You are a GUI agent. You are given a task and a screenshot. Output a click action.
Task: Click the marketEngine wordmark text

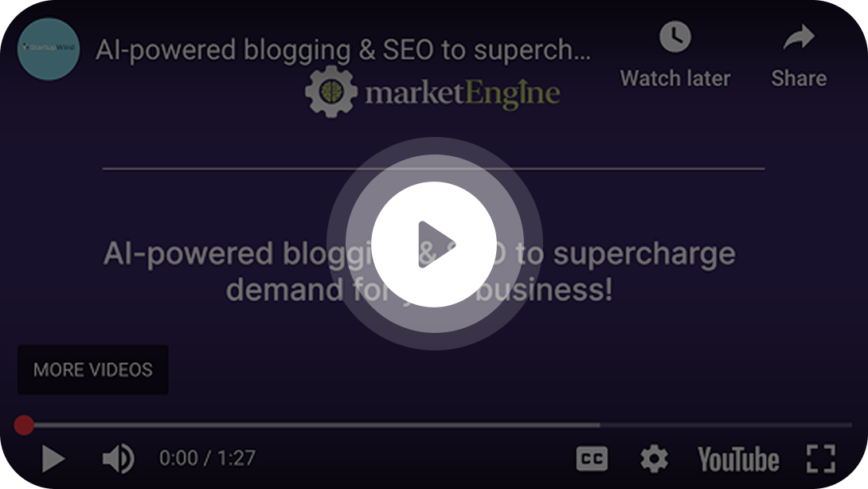click(x=463, y=93)
